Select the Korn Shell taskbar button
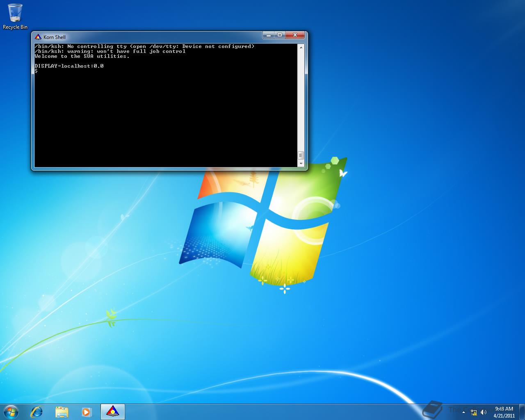The height and width of the screenshot is (420, 525). point(112,411)
